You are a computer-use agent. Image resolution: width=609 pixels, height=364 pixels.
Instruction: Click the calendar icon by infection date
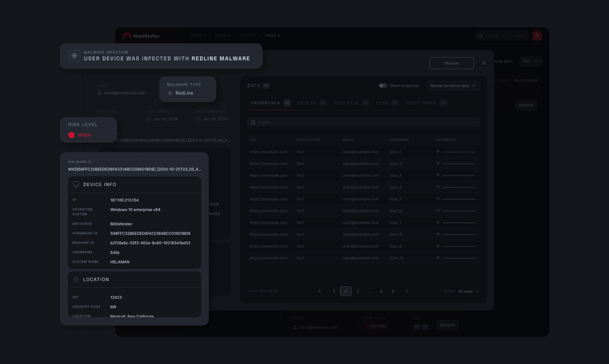click(198, 119)
